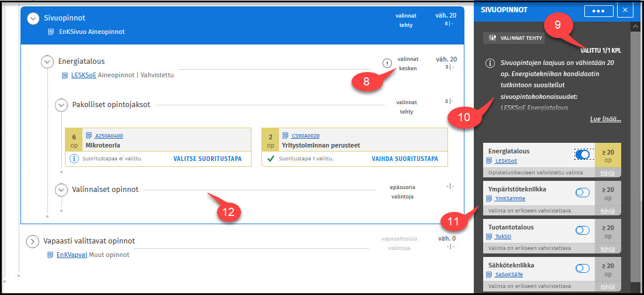
Task: Click the green checkmark in Yritystoiminnan perusteet card
Action: 270,159
